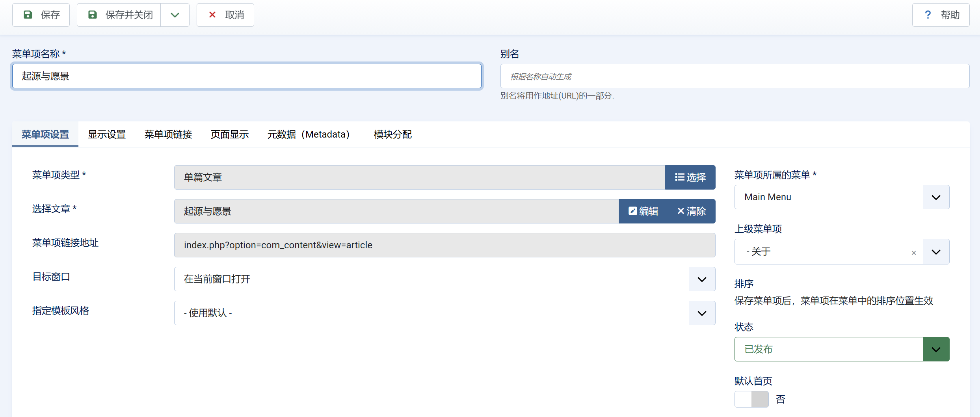The width and height of the screenshot is (980, 417).
Task: Remove the parent item 关于 with small x
Action: (913, 253)
